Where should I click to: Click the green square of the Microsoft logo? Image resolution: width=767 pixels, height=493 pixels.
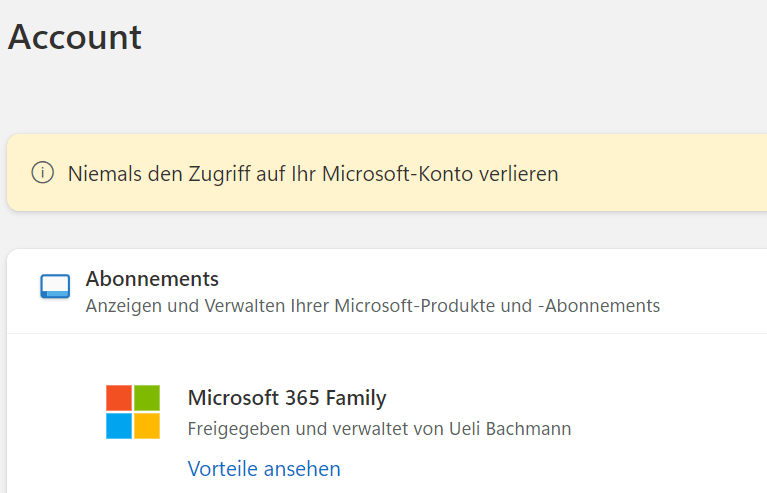pos(147,398)
